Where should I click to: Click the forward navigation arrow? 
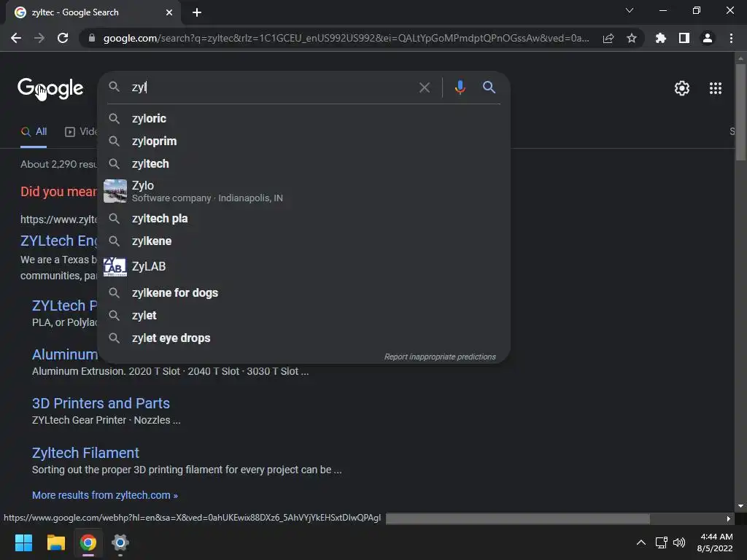pyautogui.click(x=39, y=38)
